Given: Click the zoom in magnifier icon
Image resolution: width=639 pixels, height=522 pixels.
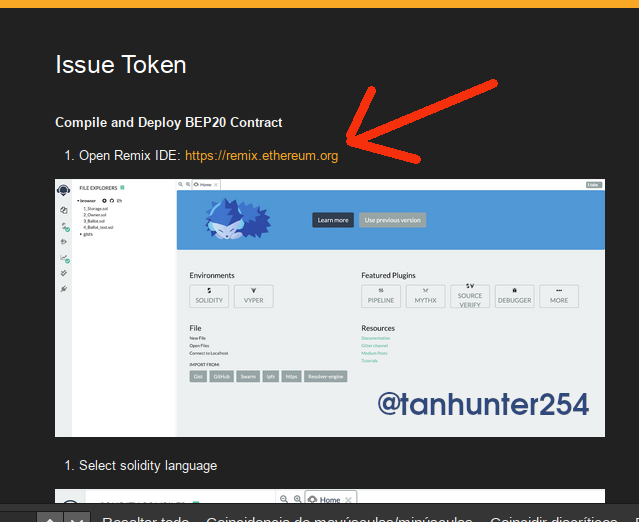Looking at the screenshot, I should (188, 184).
